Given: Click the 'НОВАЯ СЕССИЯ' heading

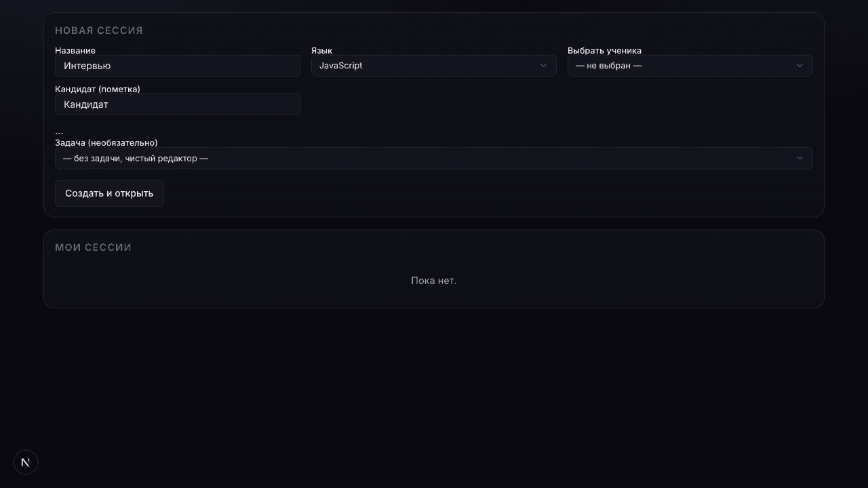Looking at the screenshot, I should pyautogui.click(x=99, y=30).
